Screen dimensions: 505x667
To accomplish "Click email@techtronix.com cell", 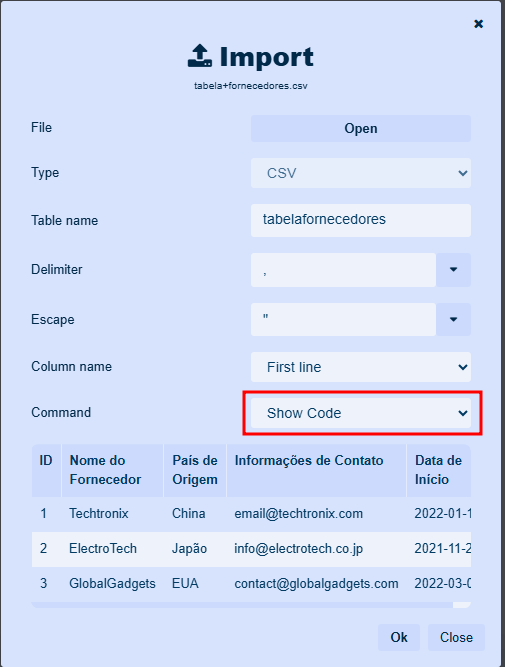I will click(x=316, y=513).
